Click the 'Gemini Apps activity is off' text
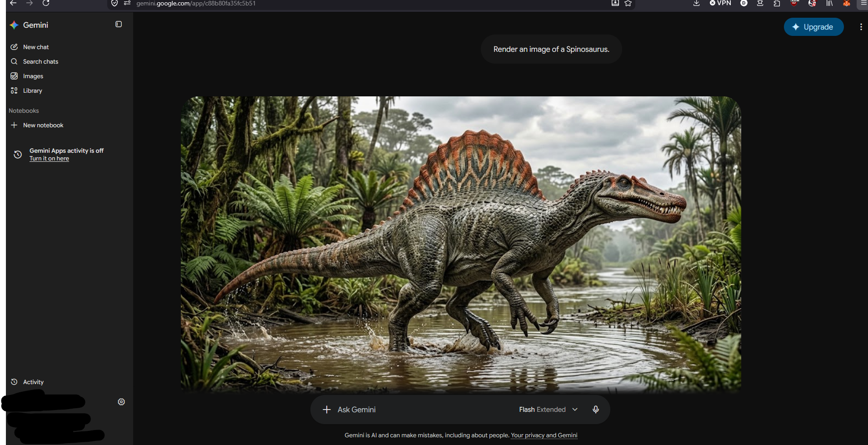Screen dimensions: 868x445 coord(66,150)
